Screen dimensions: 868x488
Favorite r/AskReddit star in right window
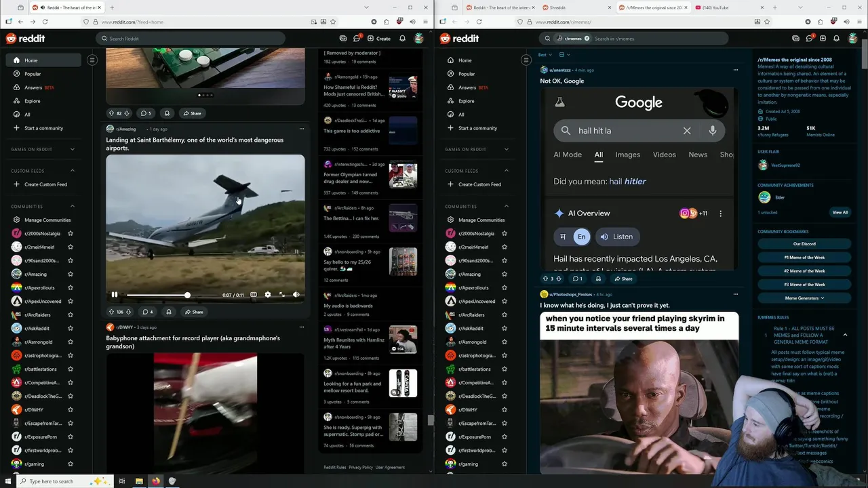tap(505, 328)
